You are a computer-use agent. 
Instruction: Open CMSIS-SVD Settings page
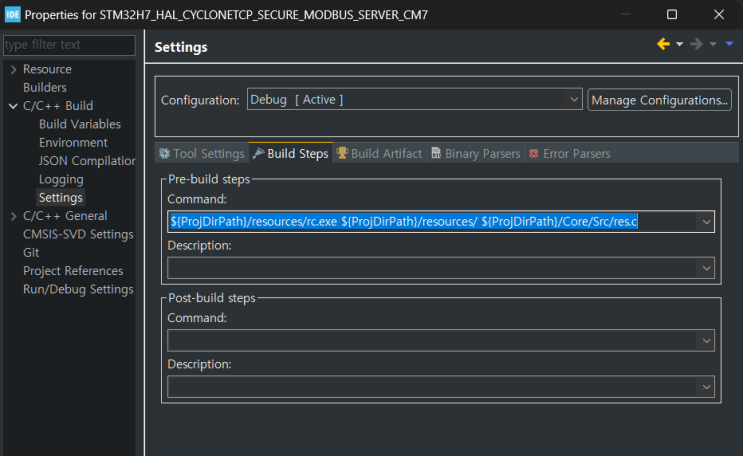click(78, 235)
